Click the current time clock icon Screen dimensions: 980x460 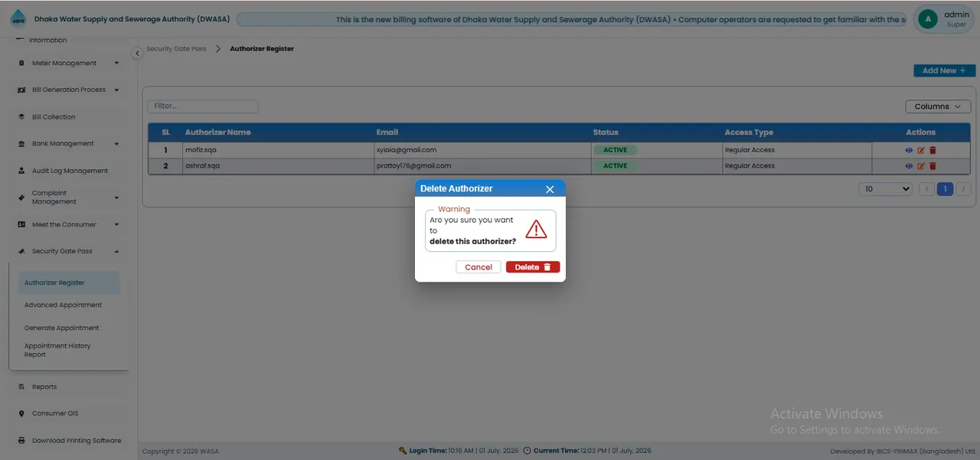coord(527,451)
